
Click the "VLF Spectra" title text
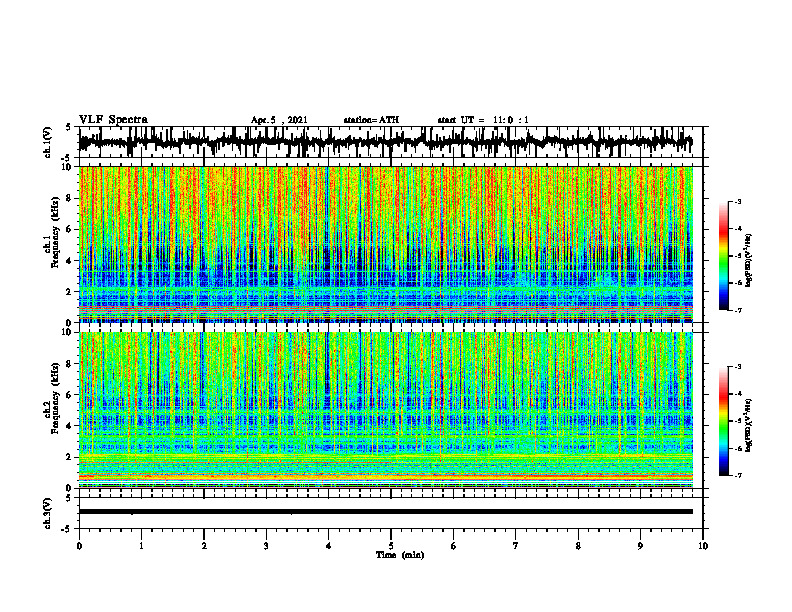pos(113,120)
